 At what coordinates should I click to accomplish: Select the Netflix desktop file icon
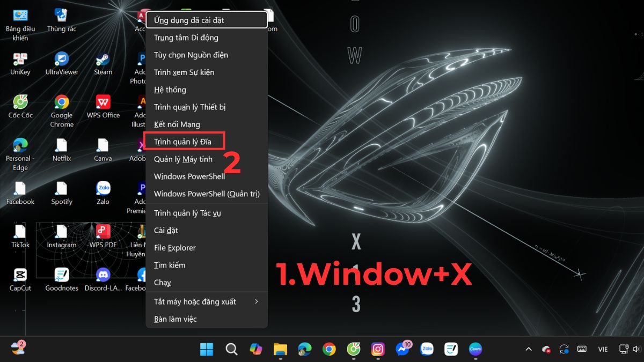click(x=62, y=150)
